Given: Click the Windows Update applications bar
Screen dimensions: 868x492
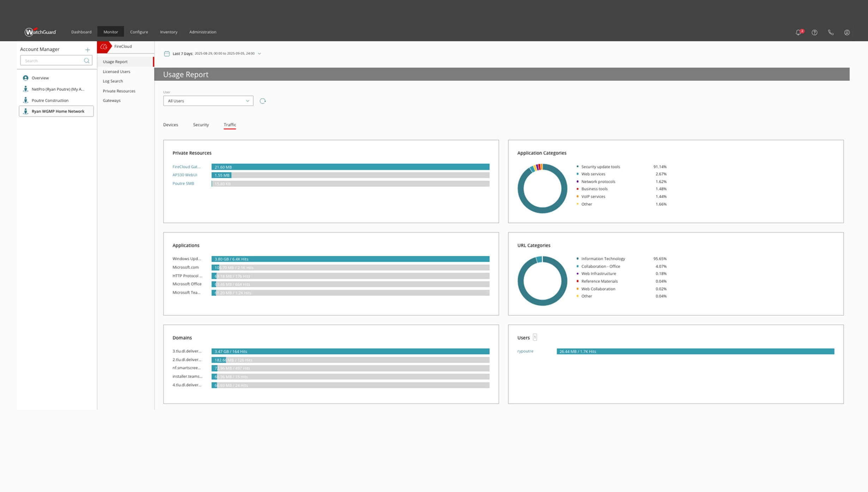Looking at the screenshot, I should click(x=350, y=259).
